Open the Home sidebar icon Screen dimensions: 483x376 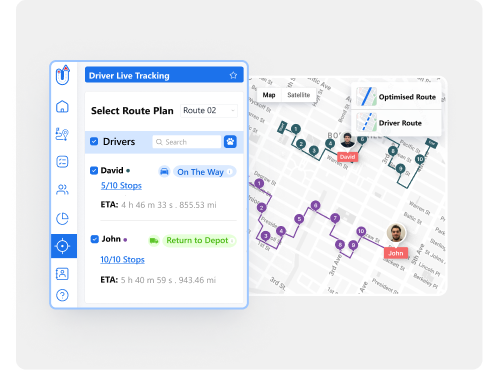tap(62, 107)
